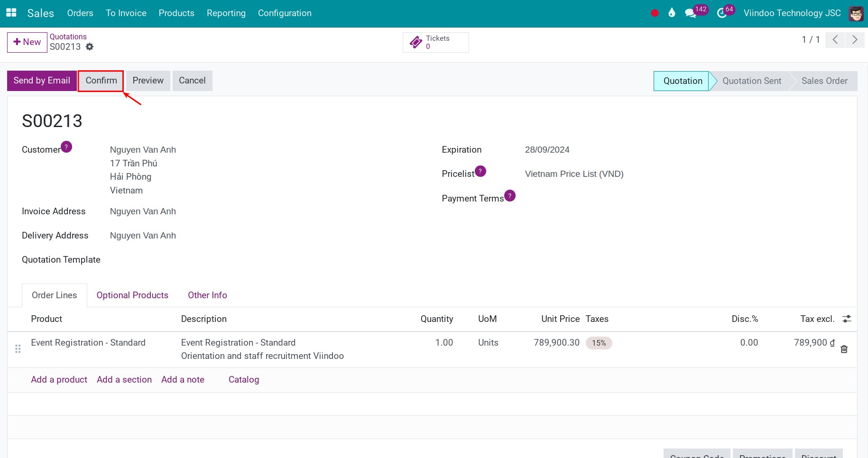Screen dimensions: 868x458
Task: Click the water drop icon in top bar
Action: (672, 13)
